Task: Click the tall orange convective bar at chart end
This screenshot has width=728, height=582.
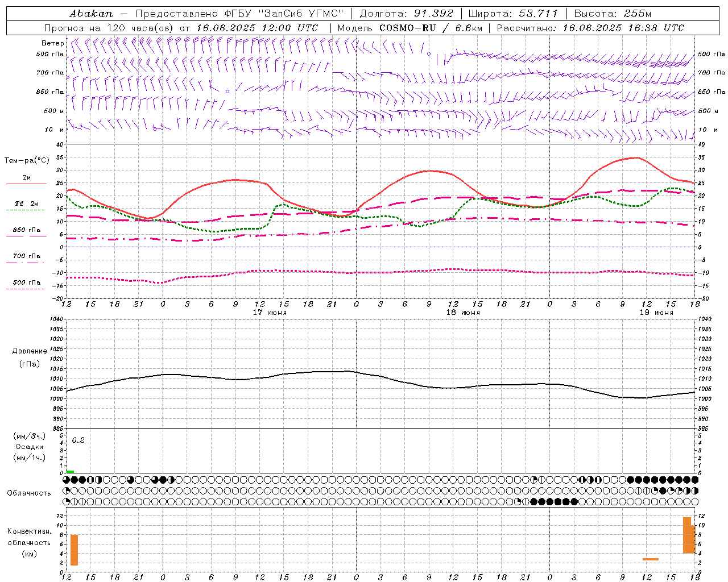Action: tap(687, 535)
